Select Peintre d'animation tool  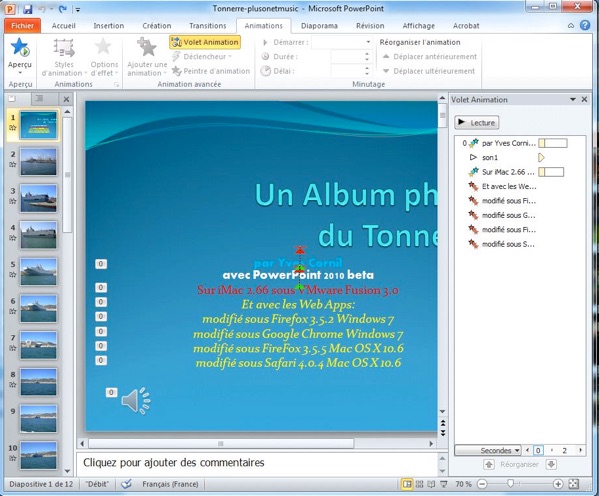[211, 71]
